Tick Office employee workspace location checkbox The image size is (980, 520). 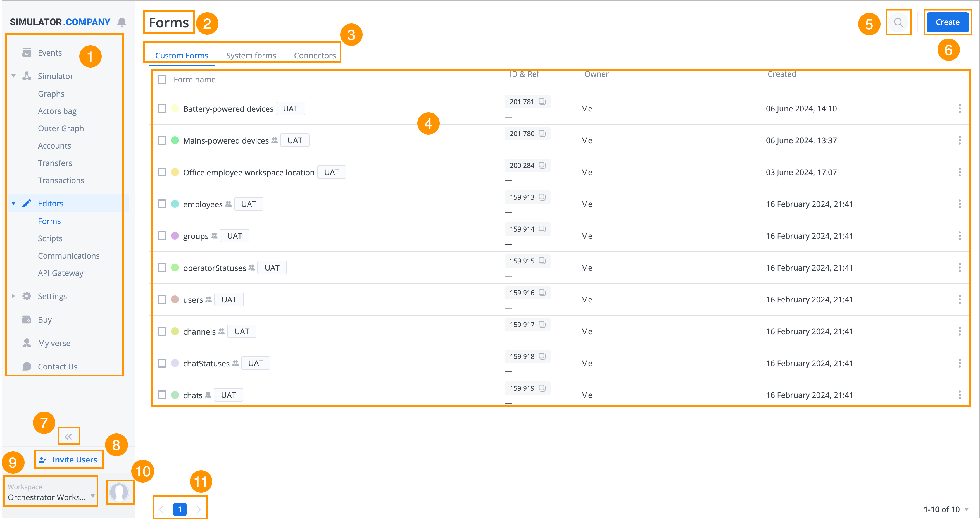(162, 172)
